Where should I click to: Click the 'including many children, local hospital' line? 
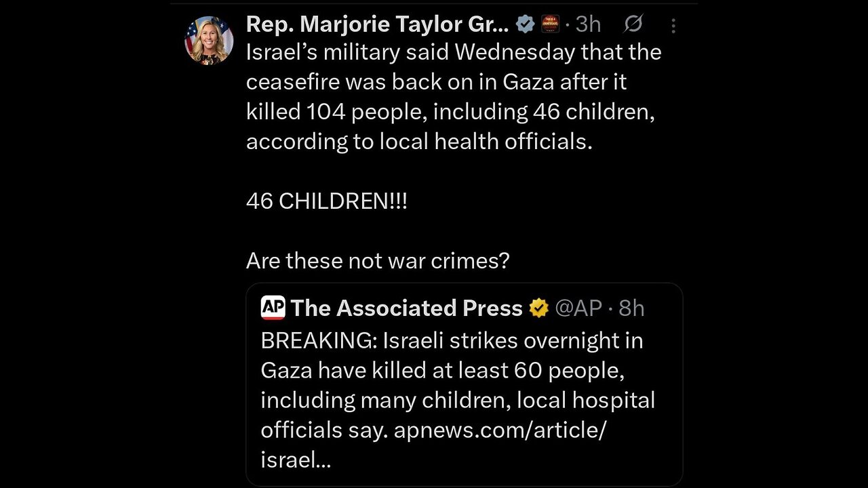458,400
